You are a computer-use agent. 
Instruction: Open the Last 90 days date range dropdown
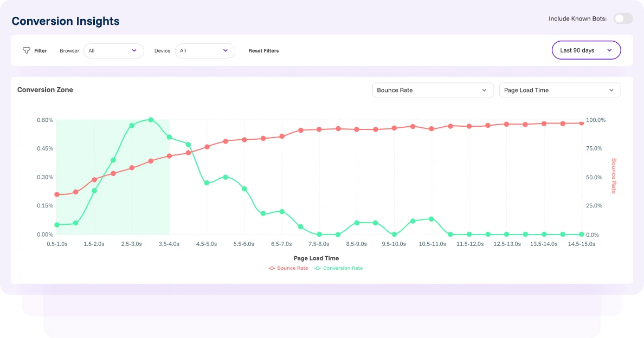tap(586, 50)
